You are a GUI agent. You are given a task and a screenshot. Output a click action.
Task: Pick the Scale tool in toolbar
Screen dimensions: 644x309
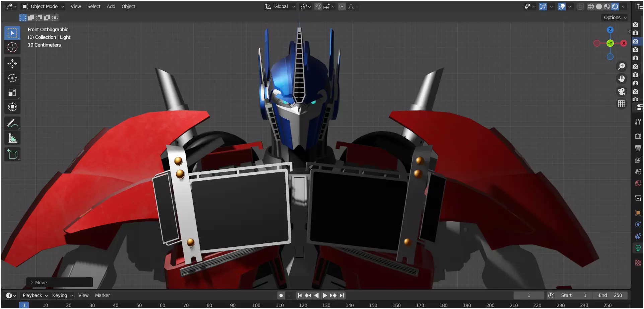(x=12, y=92)
